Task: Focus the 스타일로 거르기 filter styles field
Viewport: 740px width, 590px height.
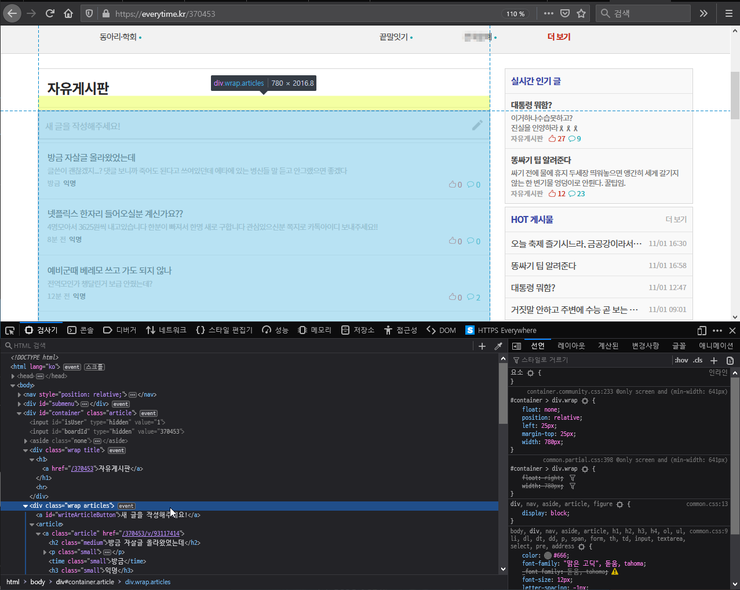Action: click(592, 360)
